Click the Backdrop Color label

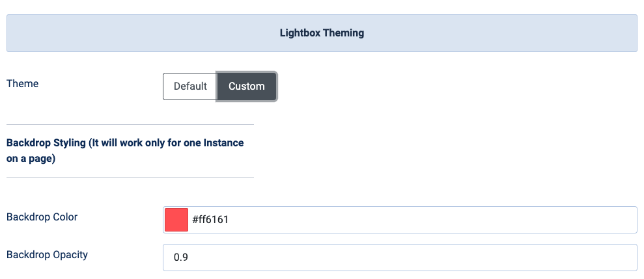[x=42, y=217]
